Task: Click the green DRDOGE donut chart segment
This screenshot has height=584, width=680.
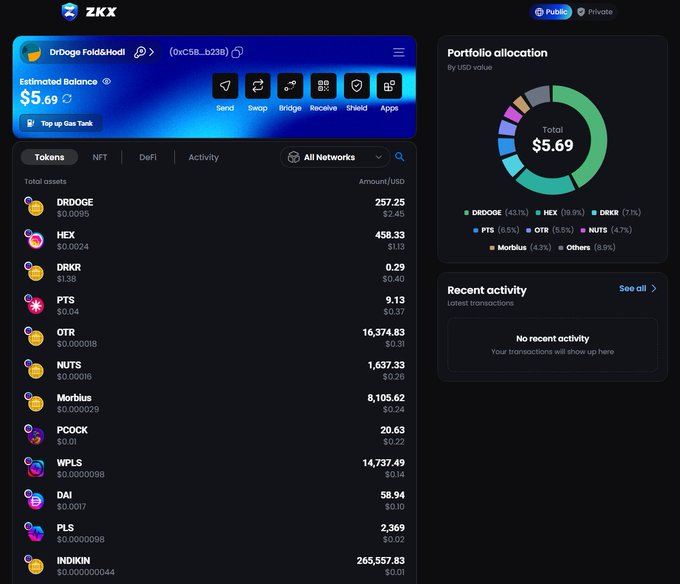Action: click(598, 130)
